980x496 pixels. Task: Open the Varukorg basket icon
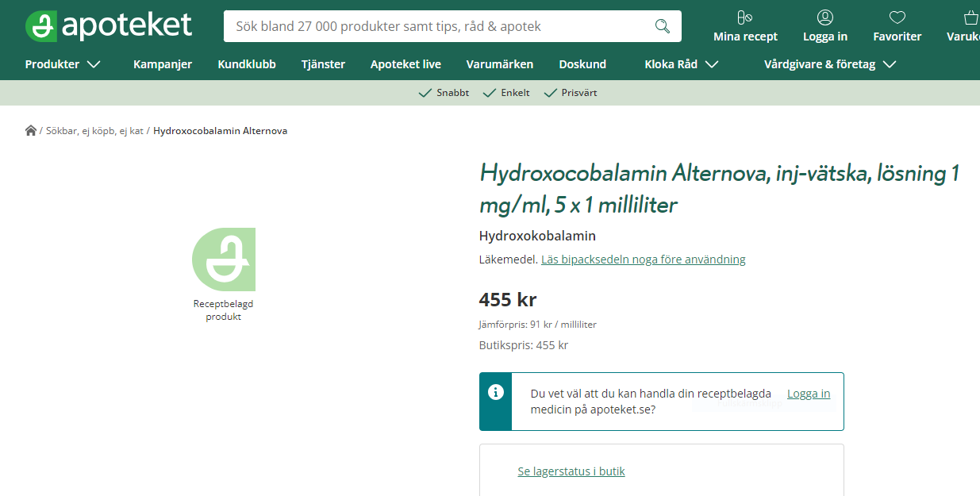point(971,17)
